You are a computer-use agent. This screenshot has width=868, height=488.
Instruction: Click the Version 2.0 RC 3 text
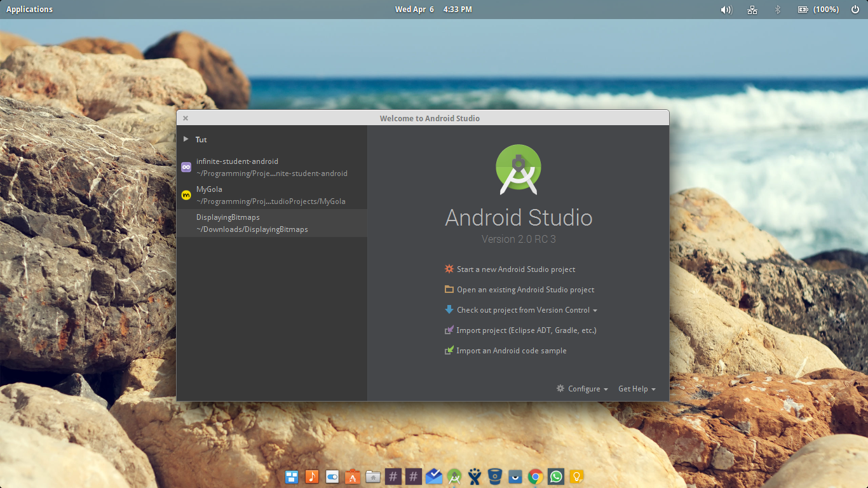click(519, 239)
